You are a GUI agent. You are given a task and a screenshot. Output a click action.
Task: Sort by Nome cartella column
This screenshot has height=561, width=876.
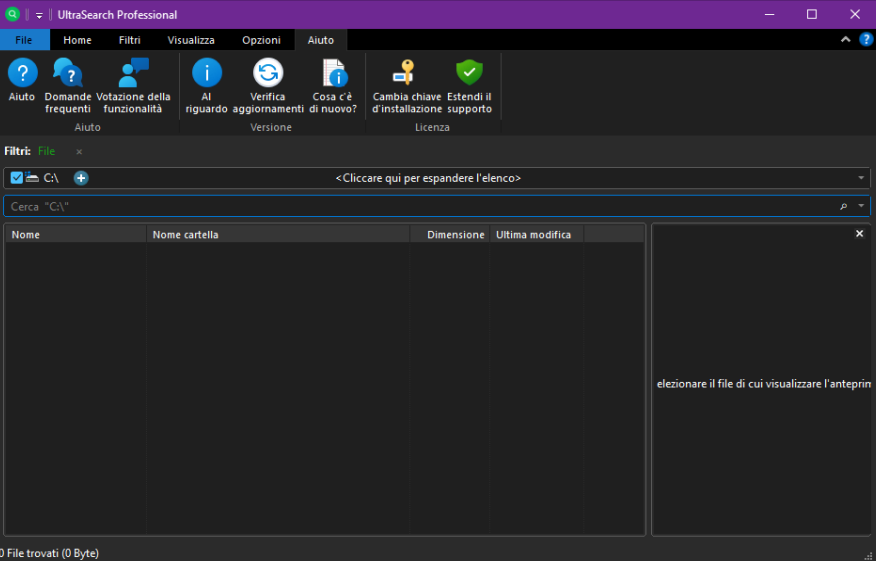tap(278, 234)
